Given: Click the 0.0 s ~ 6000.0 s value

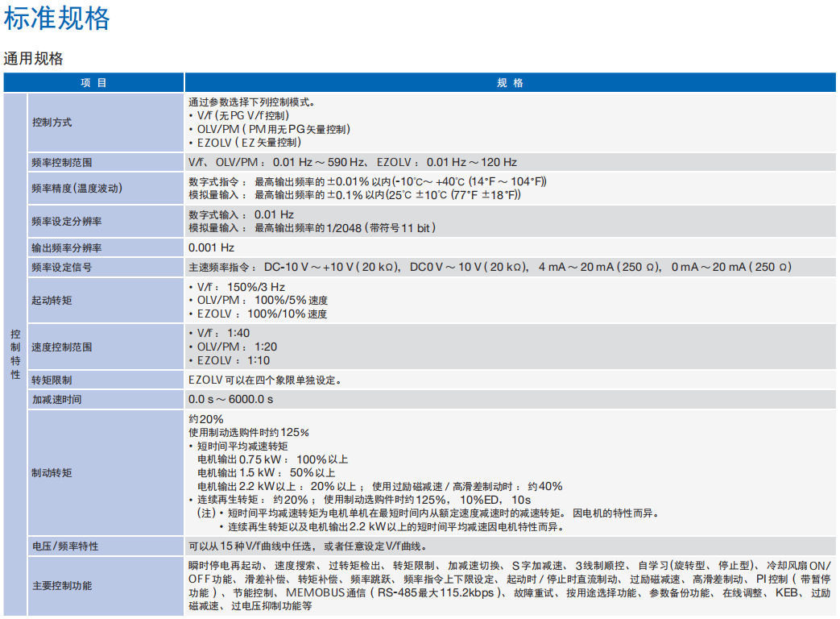Looking at the screenshot, I should point(231,399).
